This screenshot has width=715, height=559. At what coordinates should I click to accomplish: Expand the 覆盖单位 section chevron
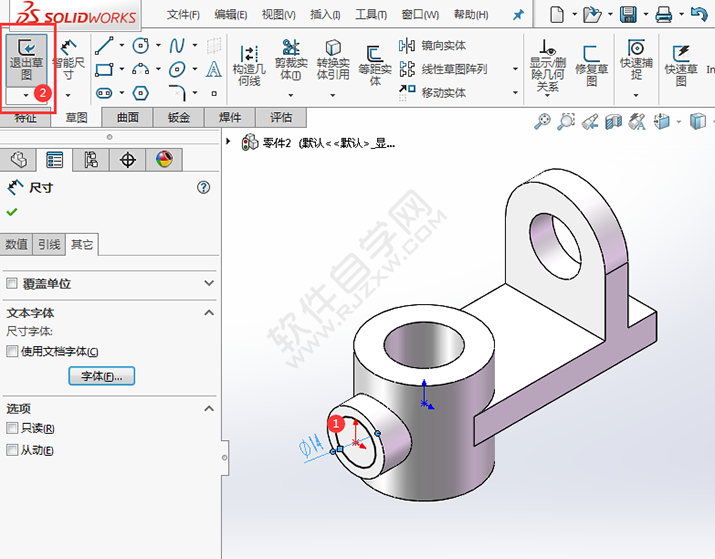click(209, 283)
